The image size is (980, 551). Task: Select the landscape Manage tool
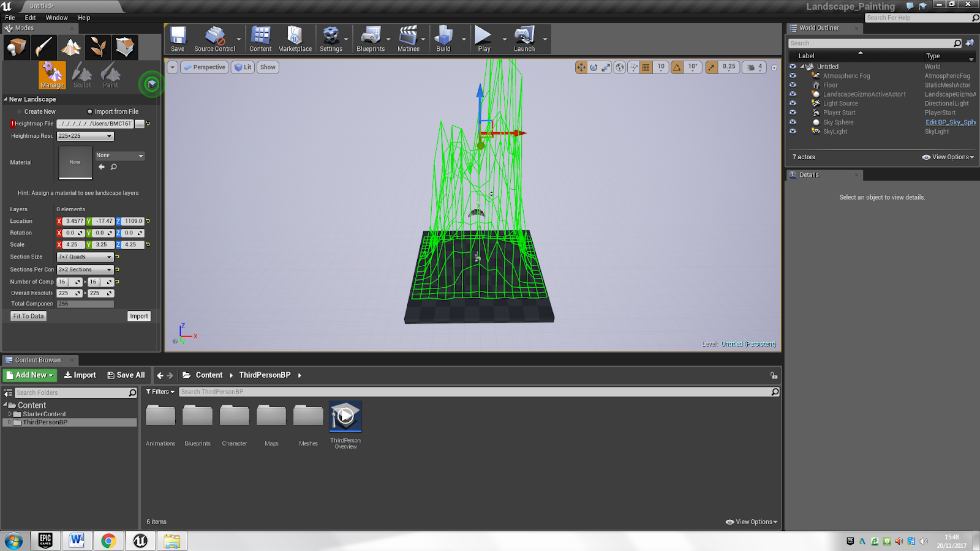click(52, 75)
